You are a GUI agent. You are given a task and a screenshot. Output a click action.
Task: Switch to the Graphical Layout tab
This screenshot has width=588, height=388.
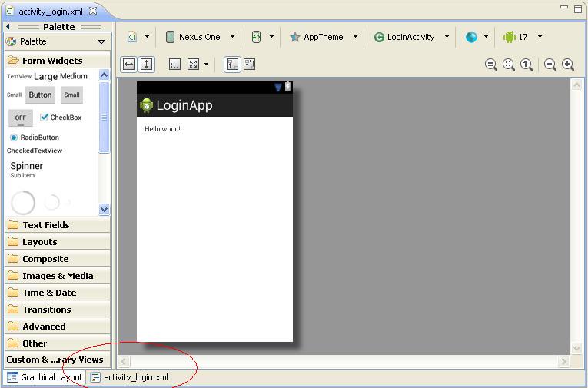45,377
